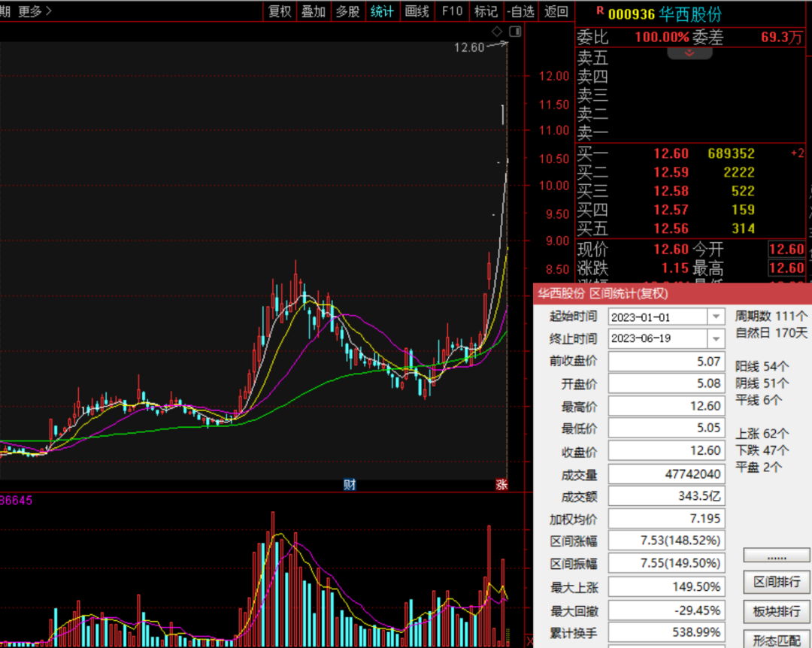Edit the end date 2023-06-19 field
This screenshot has height=648, width=812.
point(657,339)
